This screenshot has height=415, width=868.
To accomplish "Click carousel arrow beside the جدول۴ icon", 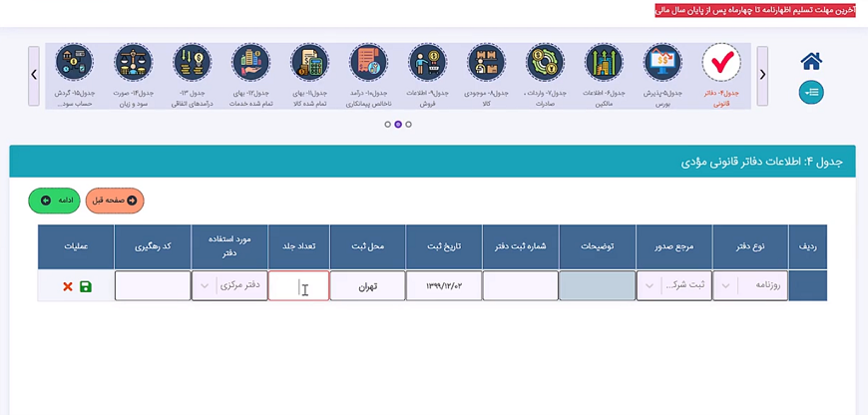I will (x=762, y=76).
